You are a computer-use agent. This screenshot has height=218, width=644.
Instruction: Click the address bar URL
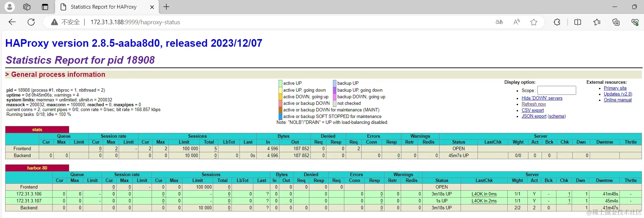pyautogui.click(x=135, y=22)
